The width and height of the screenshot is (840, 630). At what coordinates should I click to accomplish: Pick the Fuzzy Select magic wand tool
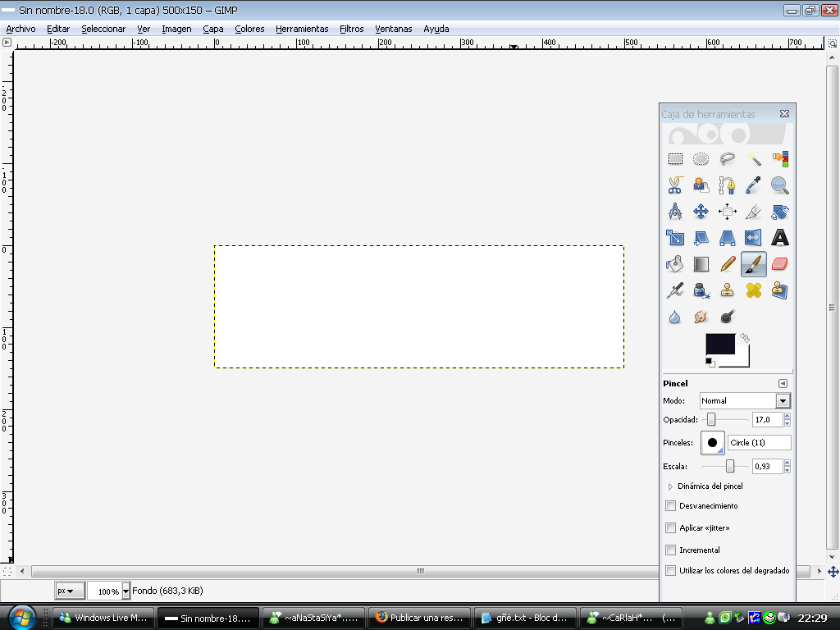coord(754,158)
